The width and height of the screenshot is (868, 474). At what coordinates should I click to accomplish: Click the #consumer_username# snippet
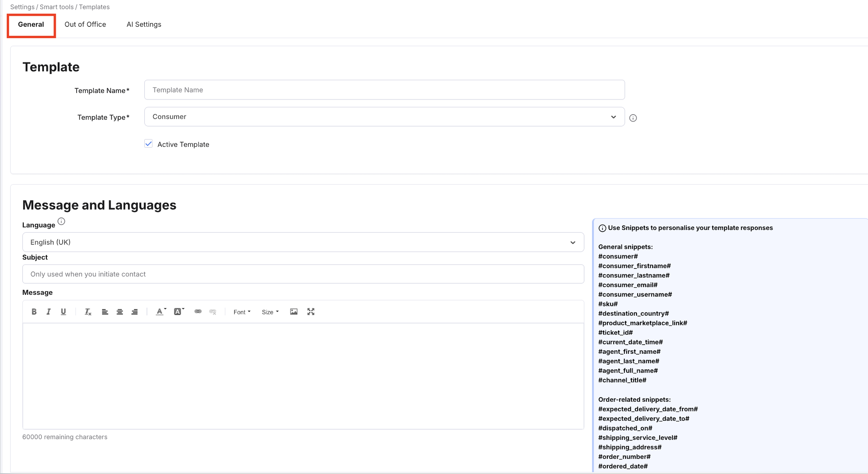click(x=635, y=294)
